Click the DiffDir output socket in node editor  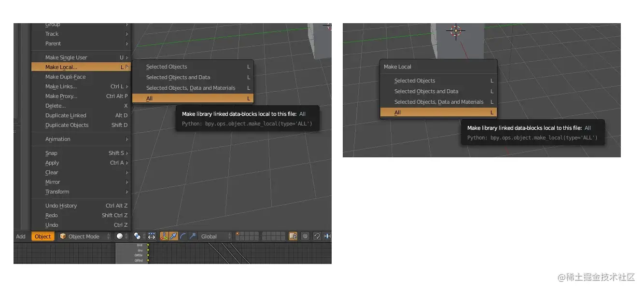point(148,255)
